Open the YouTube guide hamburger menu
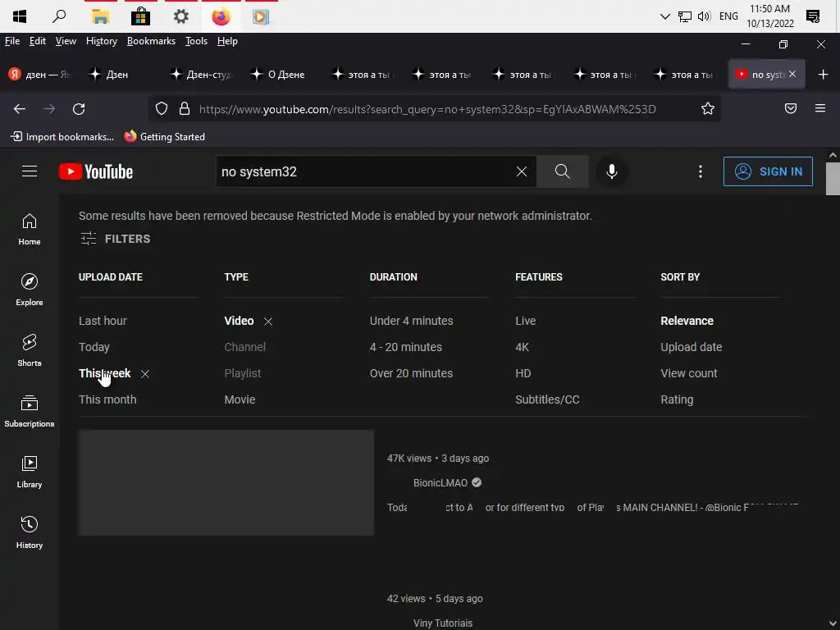The width and height of the screenshot is (840, 630). pyautogui.click(x=30, y=171)
